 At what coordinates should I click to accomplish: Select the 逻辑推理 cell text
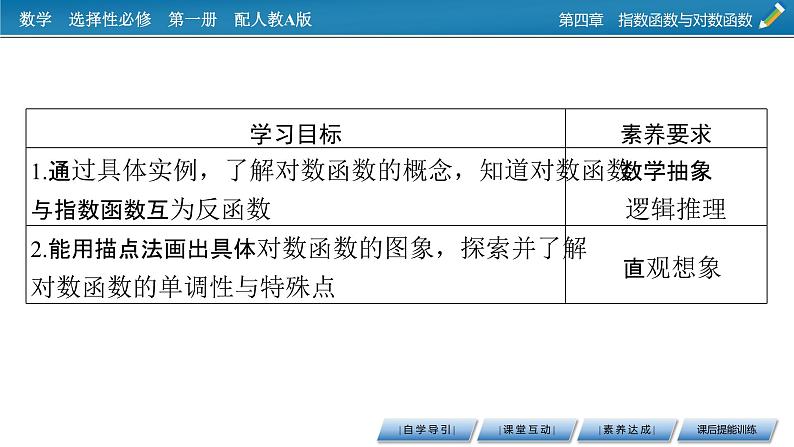[675, 209]
